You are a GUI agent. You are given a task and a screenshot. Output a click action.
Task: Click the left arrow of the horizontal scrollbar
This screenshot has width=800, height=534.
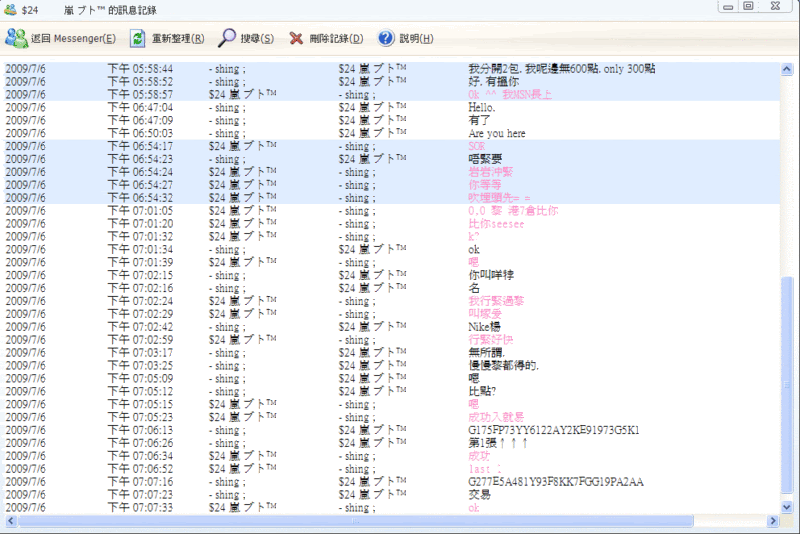click(x=8, y=521)
